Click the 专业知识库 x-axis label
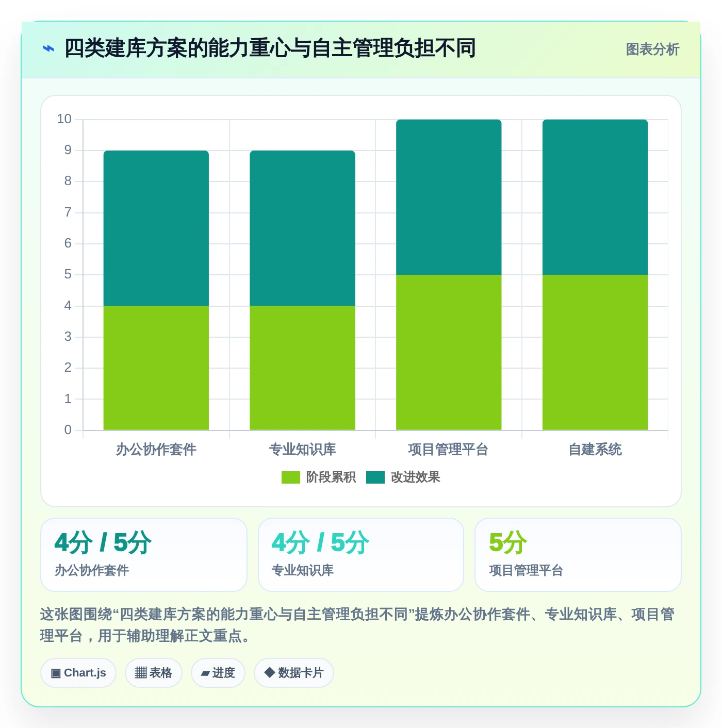Viewport: 722px width, 728px height. [x=303, y=450]
